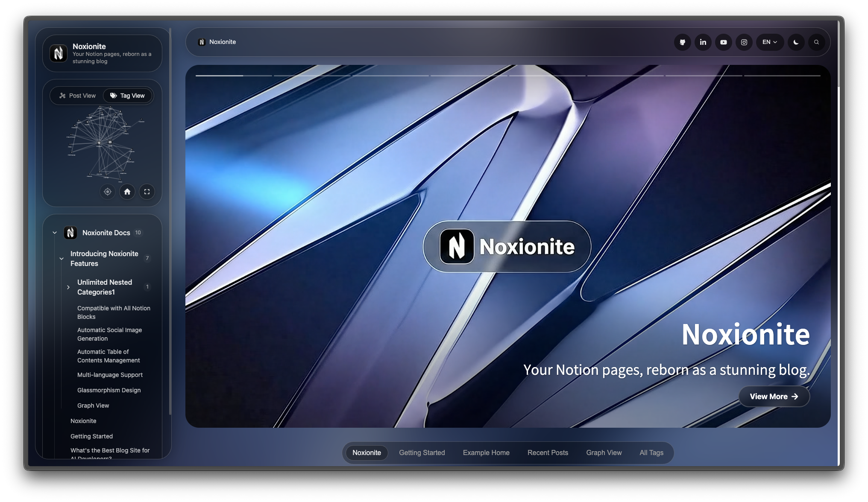Viewport: 868px width, 502px height.
Task: Open the GitHub profile icon
Action: point(682,42)
